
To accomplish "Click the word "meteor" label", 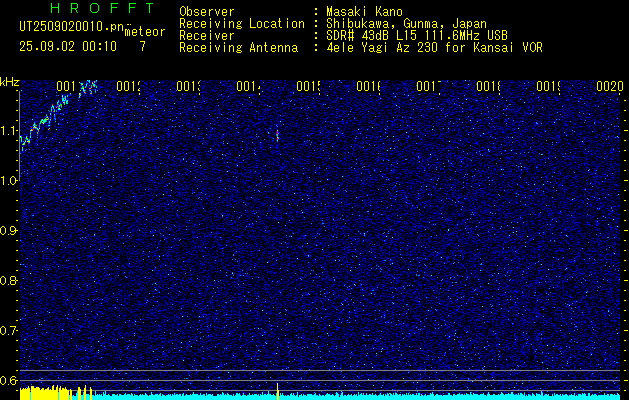I will point(145,32).
